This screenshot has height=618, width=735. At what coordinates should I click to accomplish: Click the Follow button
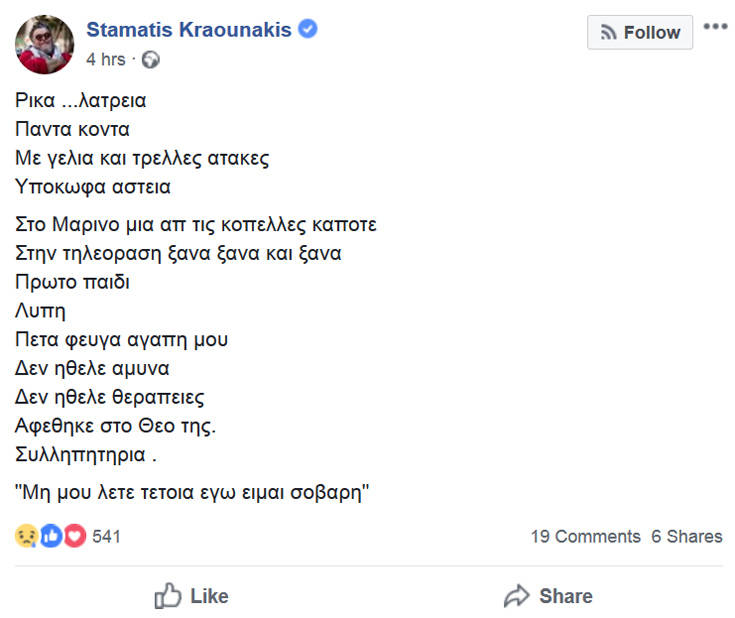point(640,33)
